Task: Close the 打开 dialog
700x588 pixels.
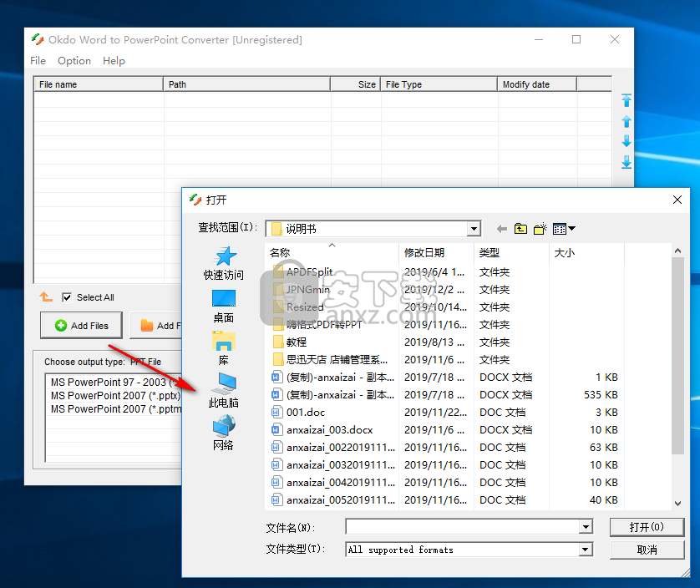Action: coord(677,200)
